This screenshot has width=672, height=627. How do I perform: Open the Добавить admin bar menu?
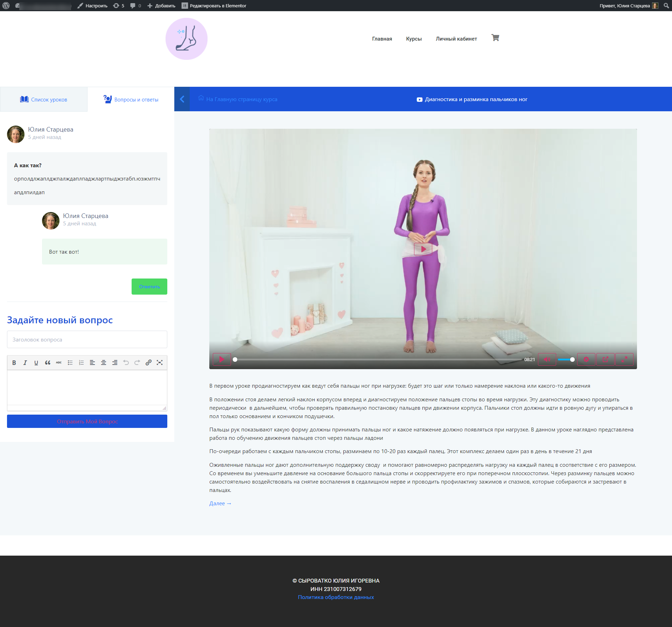click(161, 6)
